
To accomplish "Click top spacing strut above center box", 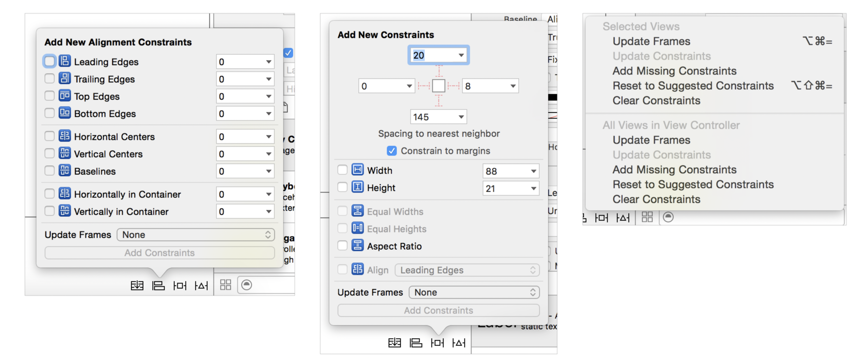I will pos(439,71).
